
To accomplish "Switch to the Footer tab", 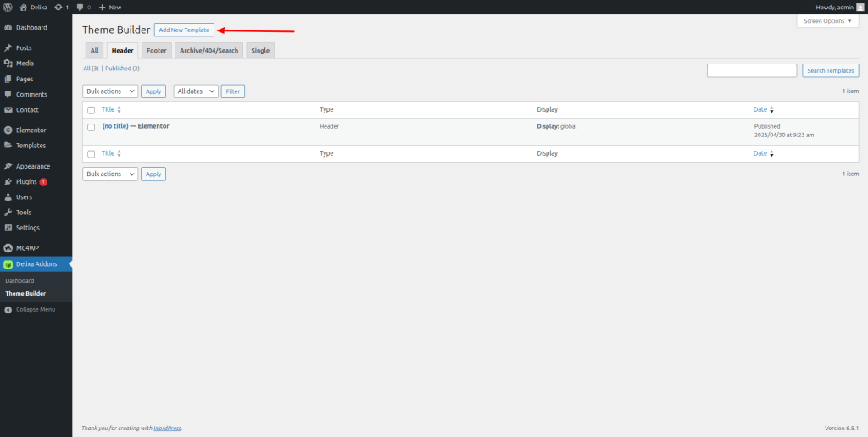I will point(157,50).
